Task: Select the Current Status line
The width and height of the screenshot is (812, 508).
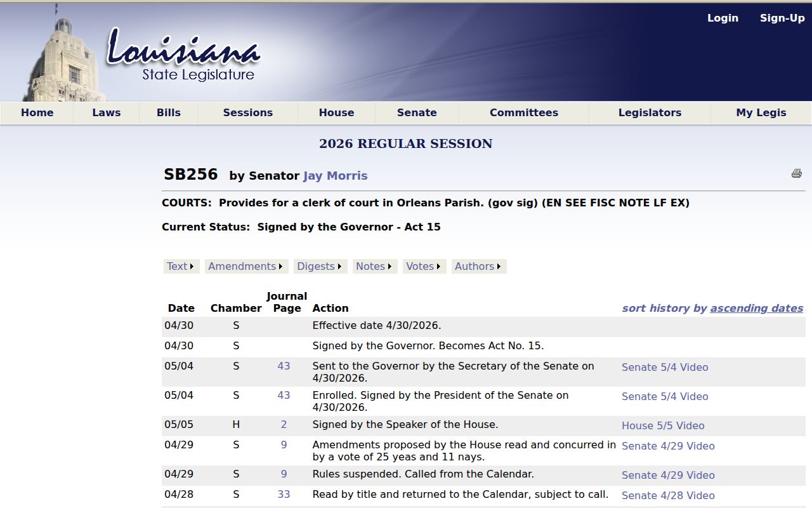Action: [x=301, y=227]
